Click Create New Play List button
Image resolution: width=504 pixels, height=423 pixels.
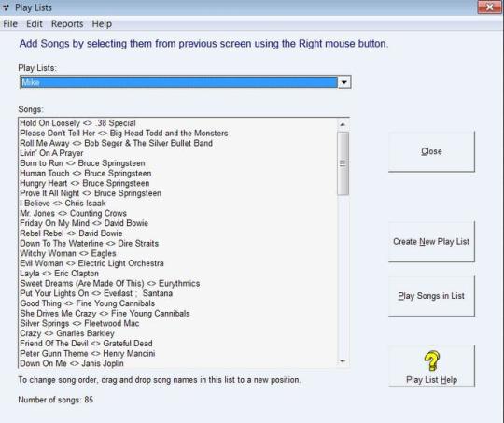click(x=431, y=241)
